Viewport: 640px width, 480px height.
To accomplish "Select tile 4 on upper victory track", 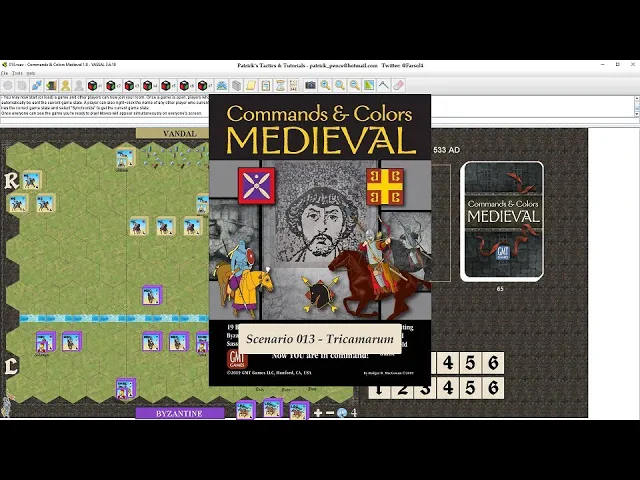I will point(448,363).
